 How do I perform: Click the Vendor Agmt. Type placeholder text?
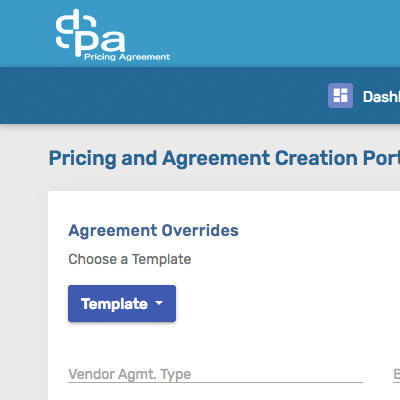pos(130,375)
